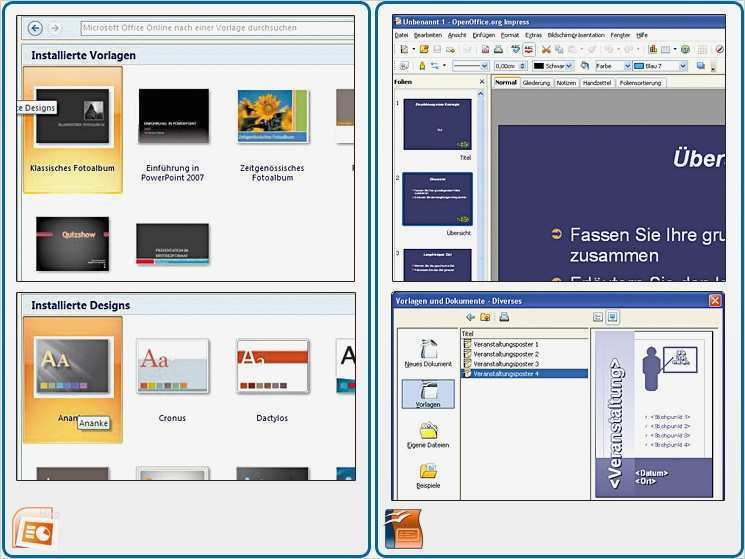The width and height of the screenshot is (745, 559).
Task: Click the forward arrow in PowerPoint template browser
Action: point(55,28)
